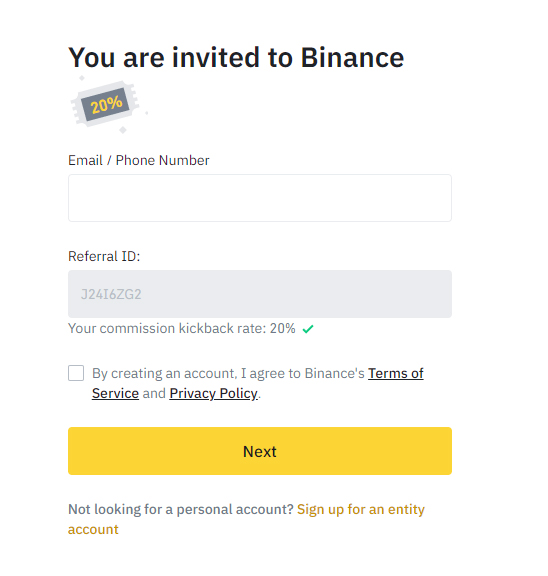The image size is (548, 576).
Task: Click 'Not looking for a personal account?' text
Action: (x=181, y=510)
